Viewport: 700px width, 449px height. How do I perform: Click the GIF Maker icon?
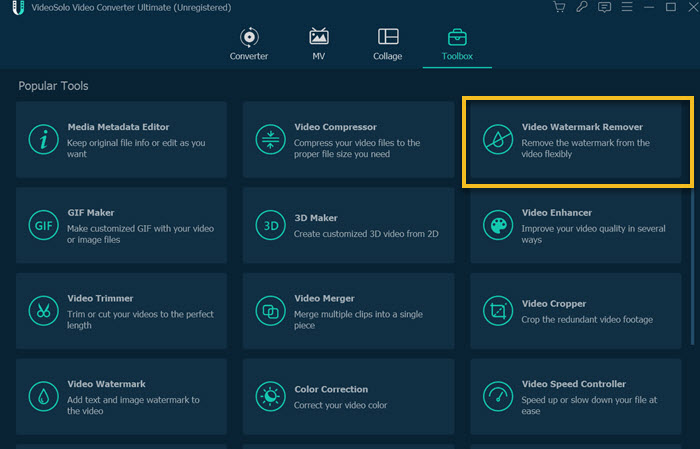point(44,225)
